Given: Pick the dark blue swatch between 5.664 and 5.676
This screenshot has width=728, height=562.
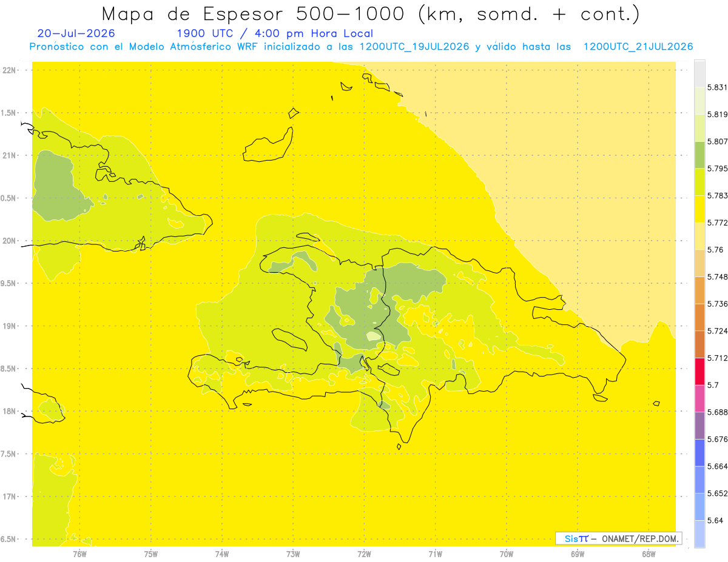Looking at the screenshot, I should [x=699, y=452].
